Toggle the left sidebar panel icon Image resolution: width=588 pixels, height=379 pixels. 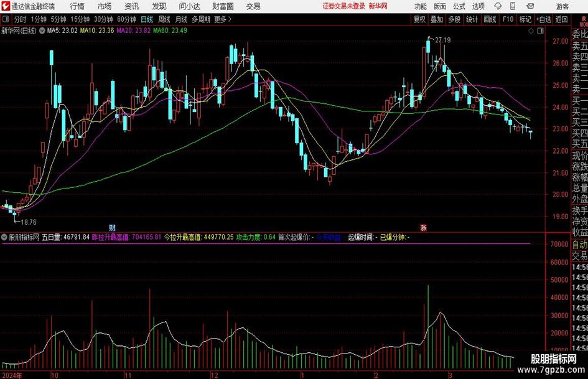click(x=6, y=19)
